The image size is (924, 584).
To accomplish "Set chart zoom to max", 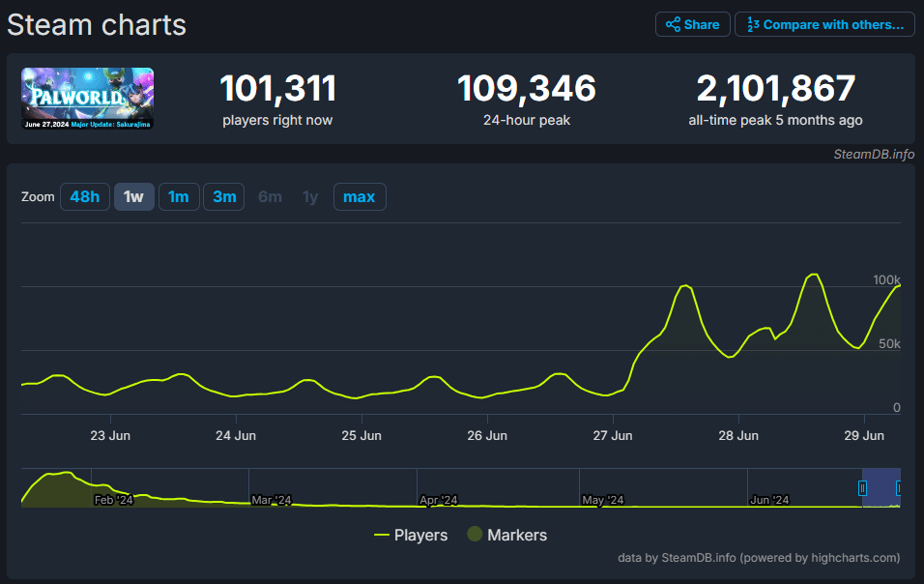I will (x=360, y=197).
